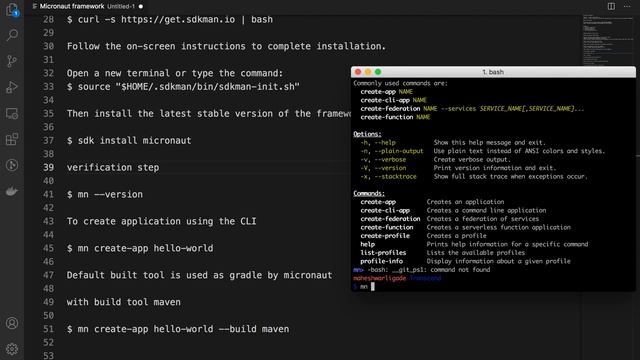Close the bash terminal window
This screenshot has width=640, height=360.
click(x=358, y=72)
